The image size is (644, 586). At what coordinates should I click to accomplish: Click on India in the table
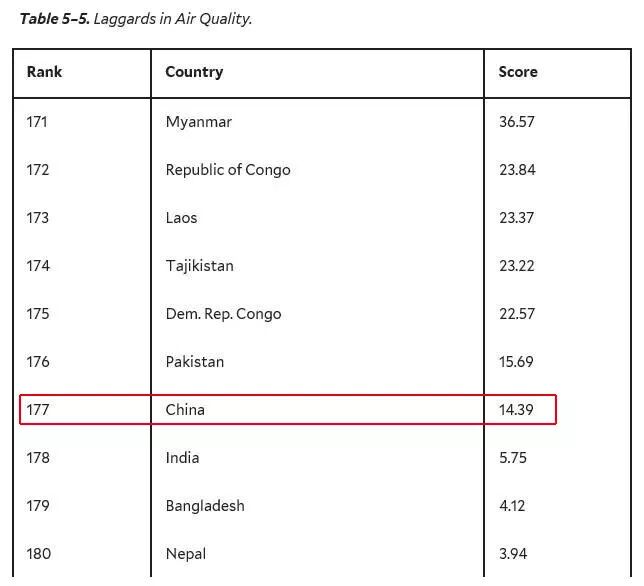click(182, 458)
